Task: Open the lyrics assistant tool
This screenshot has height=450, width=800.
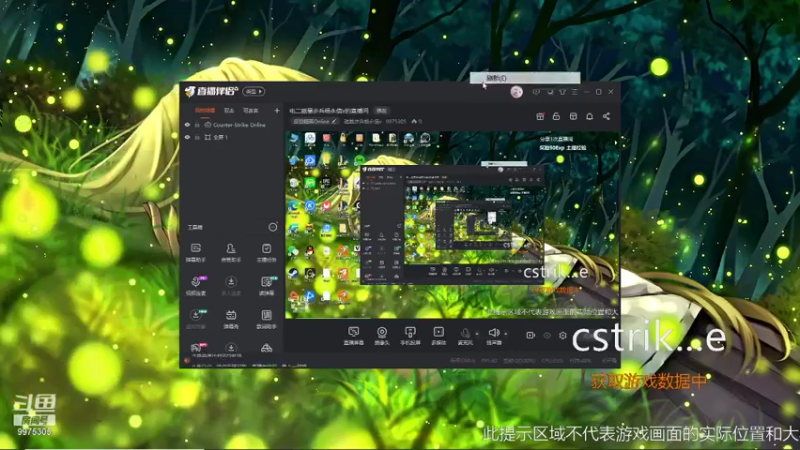Action: (x=266, y=319)
